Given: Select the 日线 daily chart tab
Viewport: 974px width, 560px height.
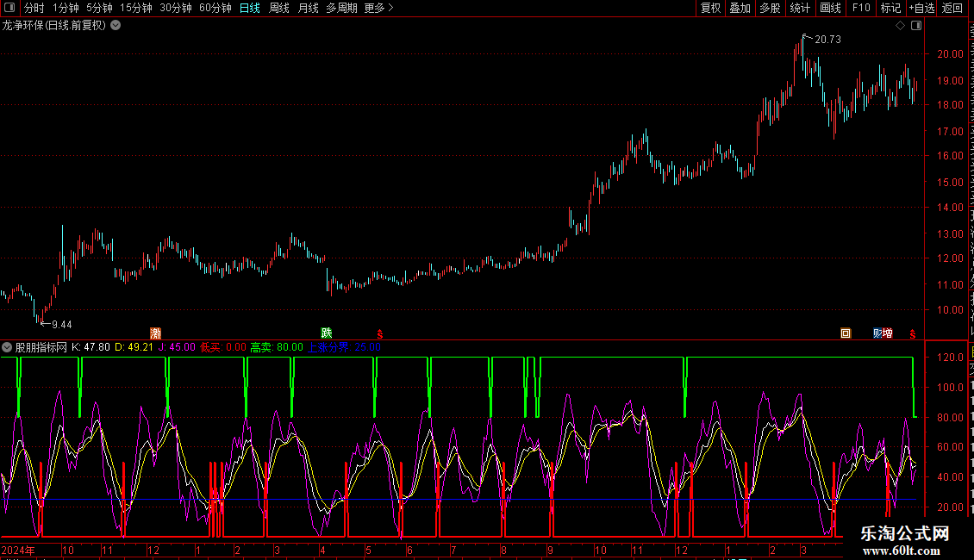Looking at the screenshot, I should (x=250, y=8).
